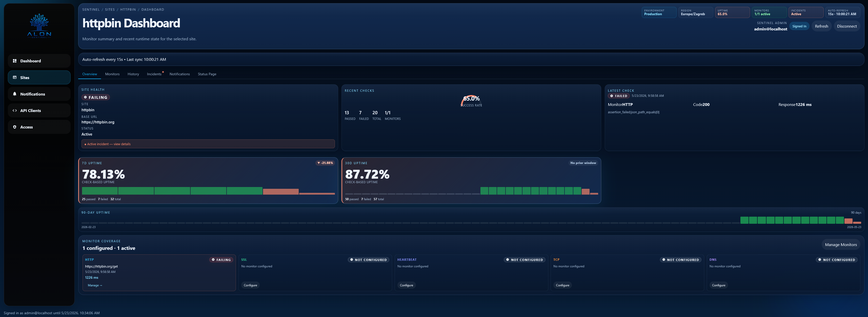Click the large red bar in 7D uptime

[x=281, y=192]
